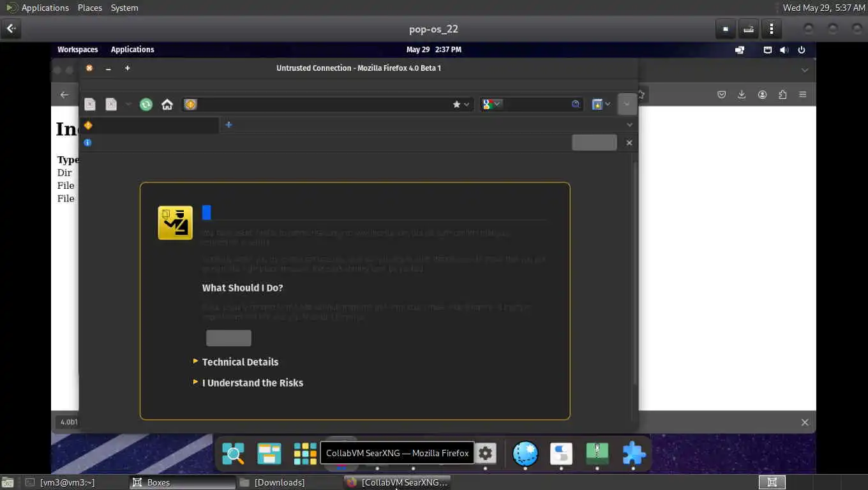Go to the home page via house icon

point(167,104)
